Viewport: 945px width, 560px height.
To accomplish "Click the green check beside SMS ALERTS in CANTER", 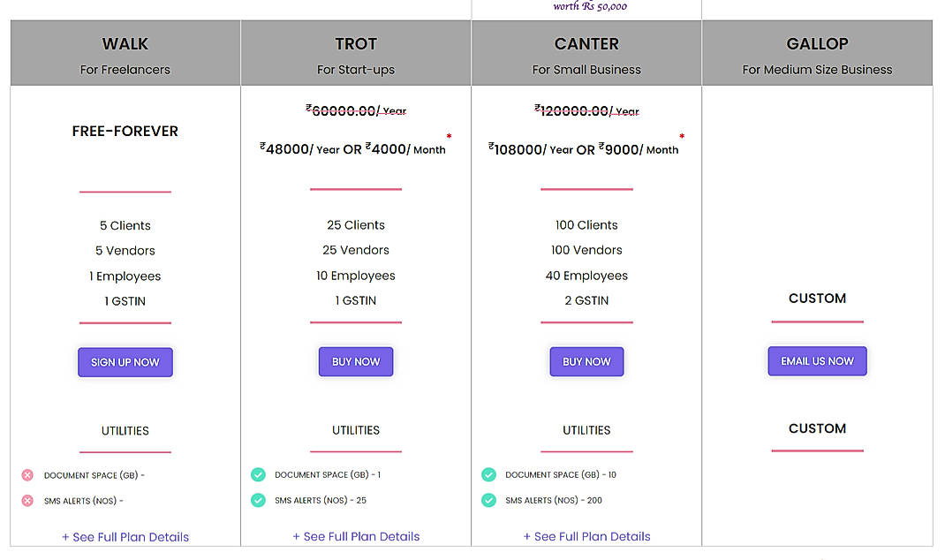I will pos(488,500).
